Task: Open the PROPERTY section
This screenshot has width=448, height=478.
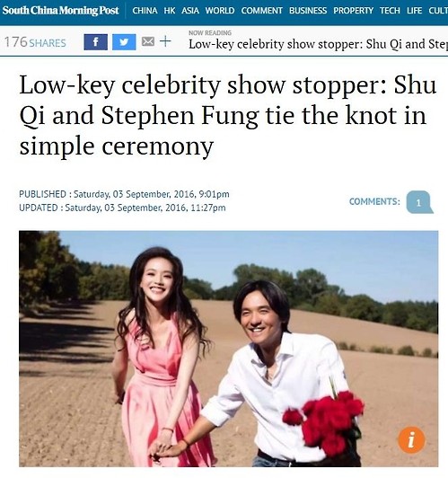Action: pos(354,11)
